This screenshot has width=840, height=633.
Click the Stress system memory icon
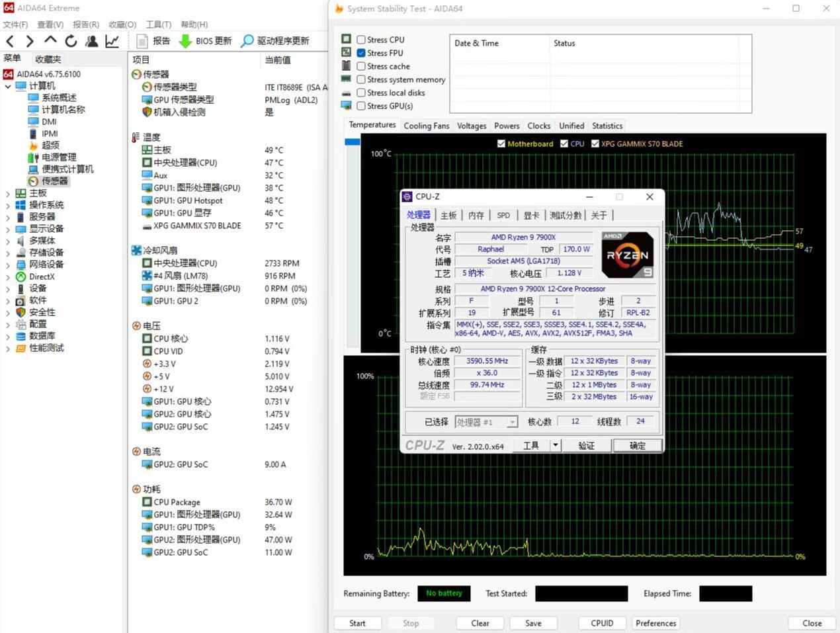click(x=346, y=79)
